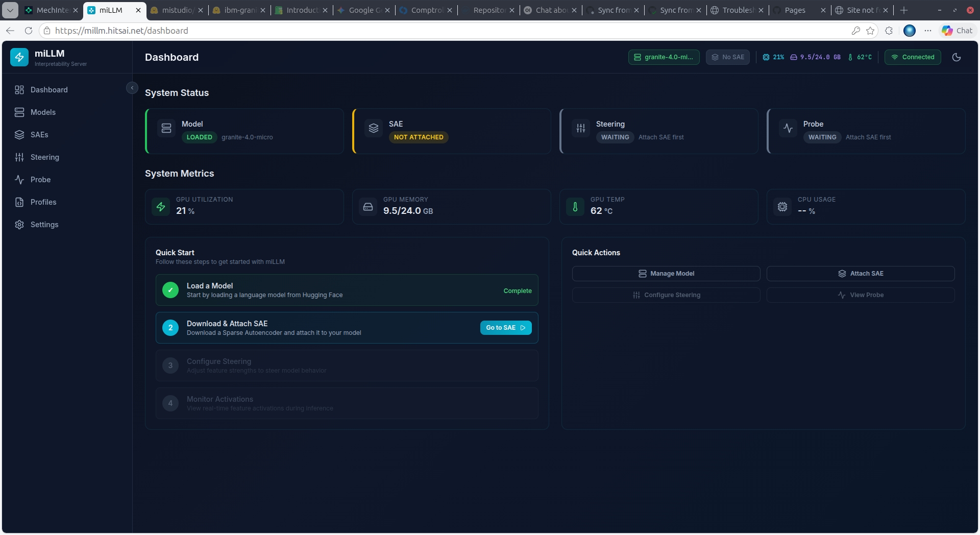The image size is (980, 535).
Task: Switch to the miLLM browser tab
Action: 110,10
